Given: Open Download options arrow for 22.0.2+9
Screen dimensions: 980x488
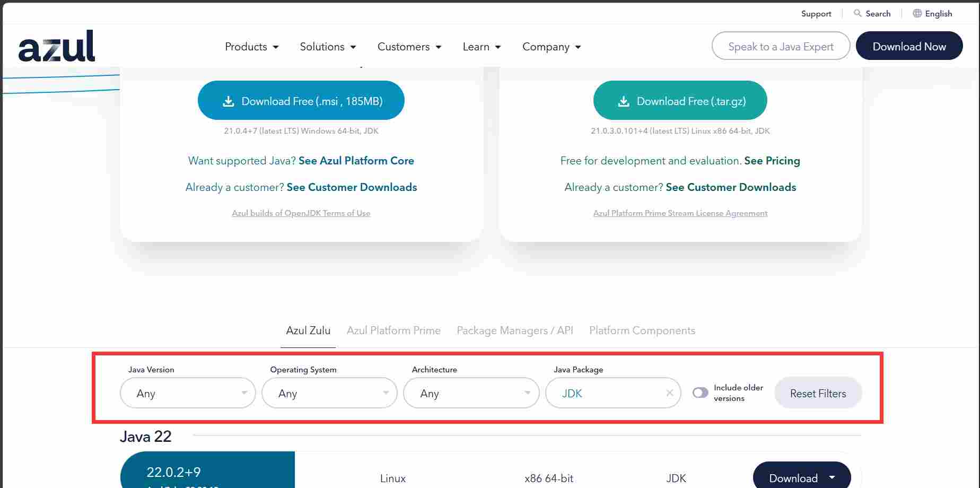Looking at the screenshot, I should point(832,477).
